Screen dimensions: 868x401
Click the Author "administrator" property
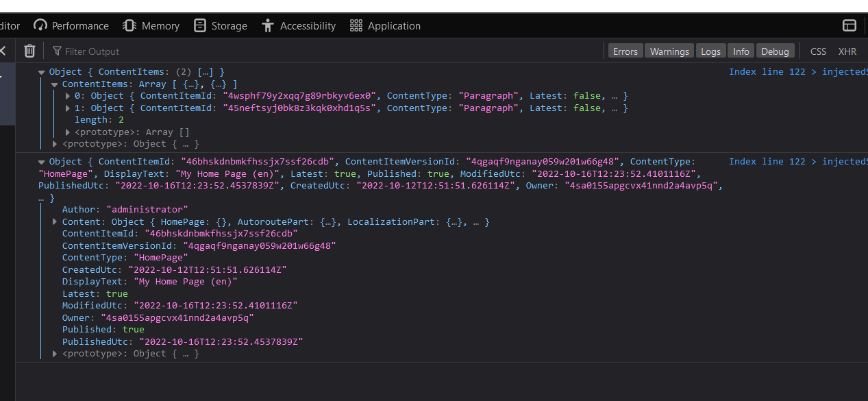tap(125, 210)
